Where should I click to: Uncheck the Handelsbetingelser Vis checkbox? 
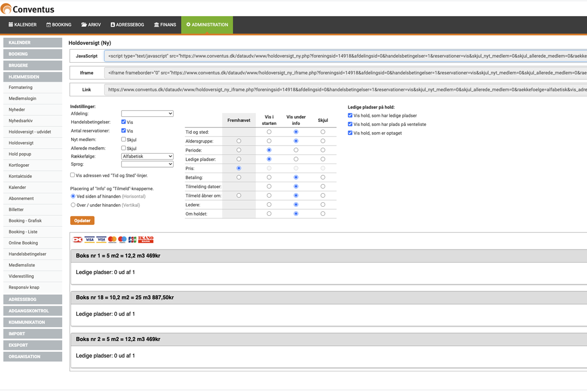point(123,122)
